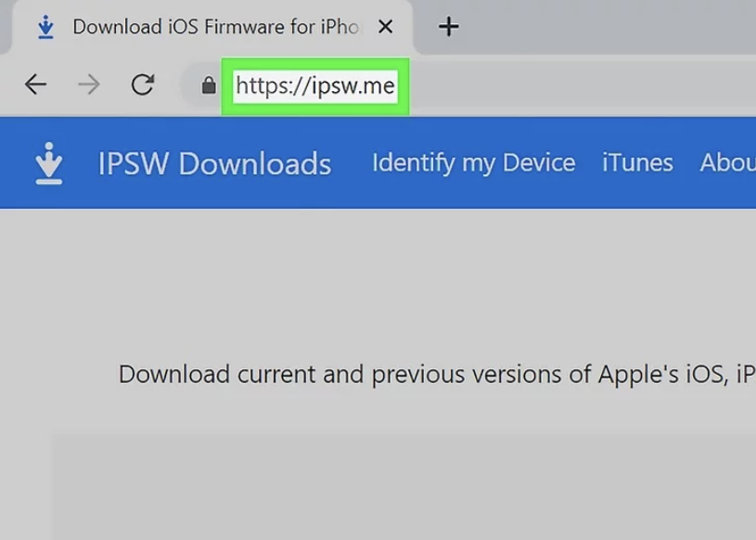Open a new tab with the plus icon
Screen dimensions: 756x540
[x=448, y=26]
